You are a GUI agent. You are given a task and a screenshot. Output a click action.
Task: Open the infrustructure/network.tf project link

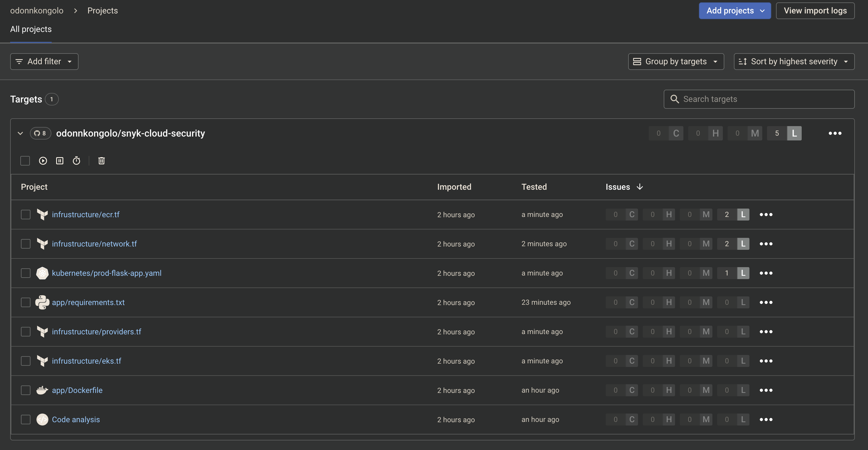coord(94,244)
